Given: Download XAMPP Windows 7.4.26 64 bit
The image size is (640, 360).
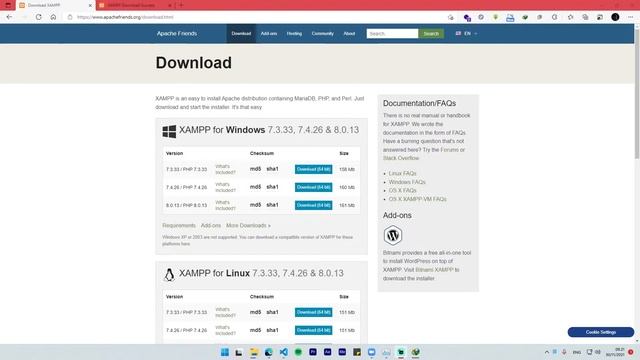Looking at the screenshot, I should (x=313, y=187).
